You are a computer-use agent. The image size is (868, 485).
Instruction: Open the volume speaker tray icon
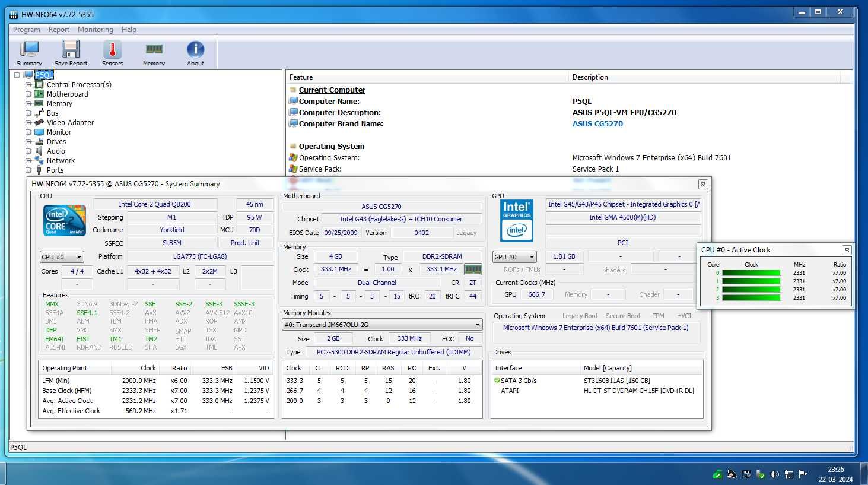tap(775, 474)
